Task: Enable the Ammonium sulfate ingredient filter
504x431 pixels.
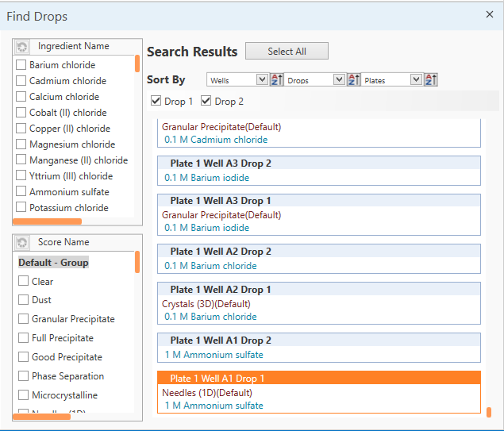Action: [x=21, y=192]
